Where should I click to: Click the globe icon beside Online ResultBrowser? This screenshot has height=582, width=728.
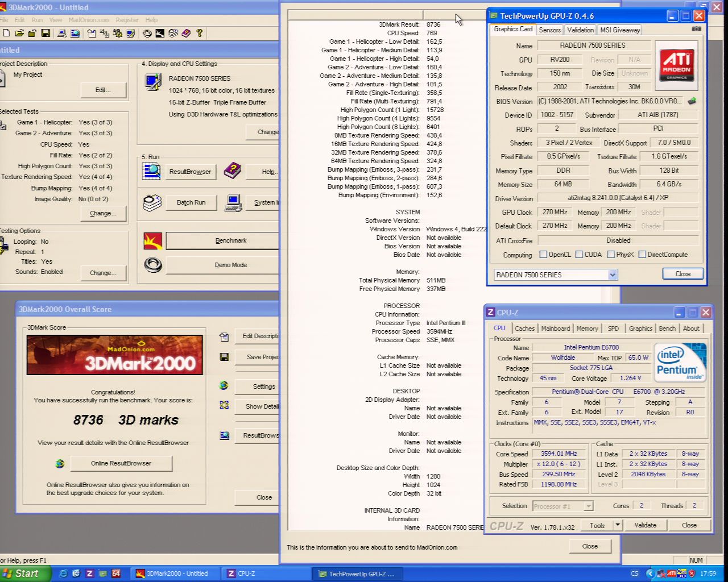(x=59, y=463)
